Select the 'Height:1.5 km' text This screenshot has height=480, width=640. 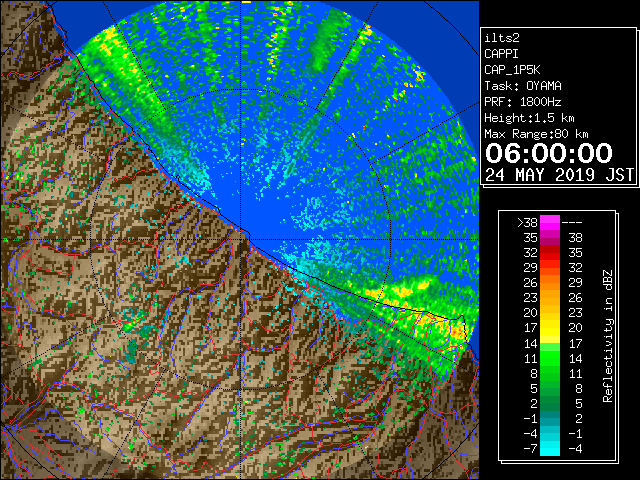pyautogui.click(x=529, y=118)
